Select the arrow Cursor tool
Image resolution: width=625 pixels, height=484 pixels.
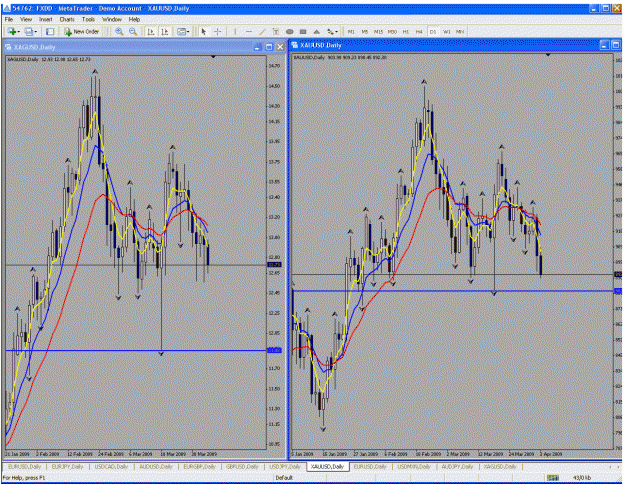coord(204,31)
